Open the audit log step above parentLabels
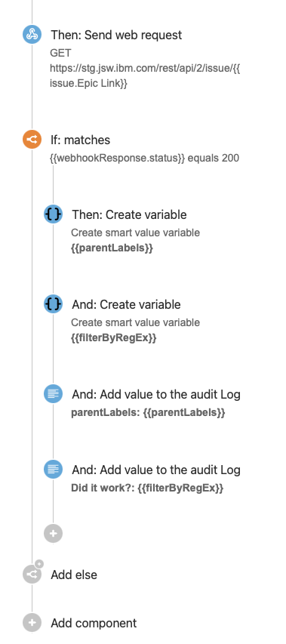This screenshot has height=644, width=286. [156, 394]
